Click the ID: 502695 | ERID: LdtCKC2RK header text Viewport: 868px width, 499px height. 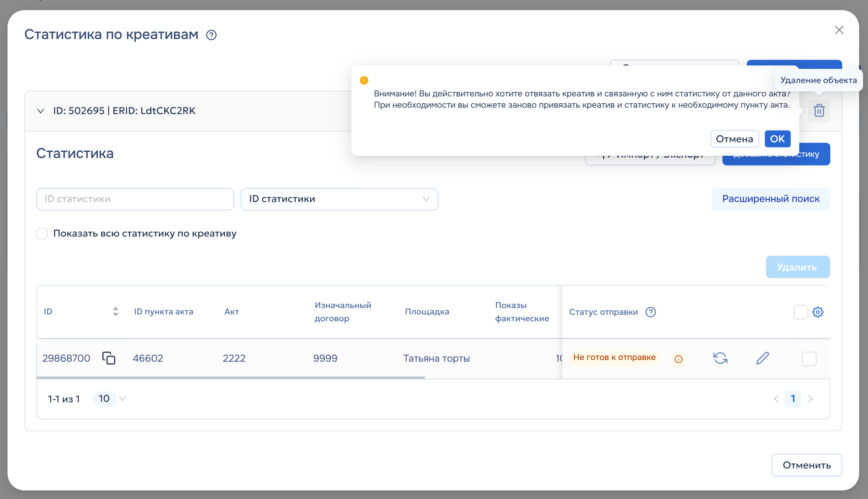124,111
